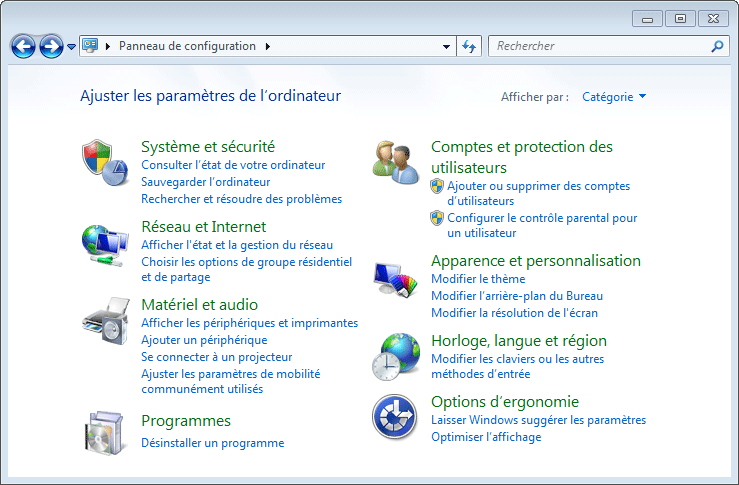Click the Options d'ergonomie blue icon
Viewport: 739px width, 485px height.
click(x=394, y=417)
